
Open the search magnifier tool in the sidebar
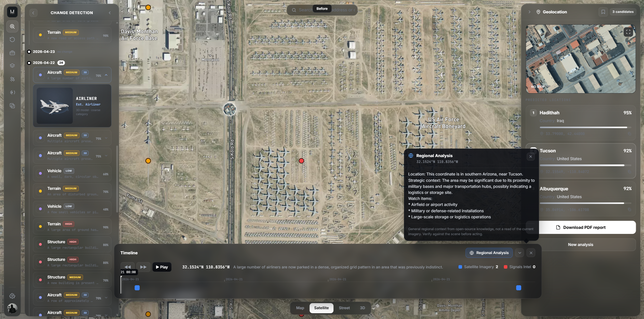coord(12,26)
